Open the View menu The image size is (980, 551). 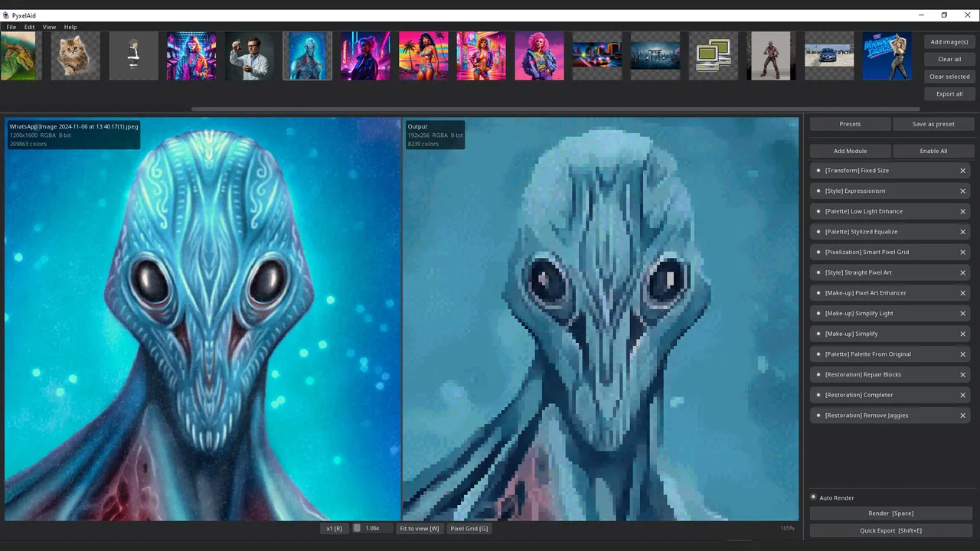pyautogui.click(x=49, y=27)
